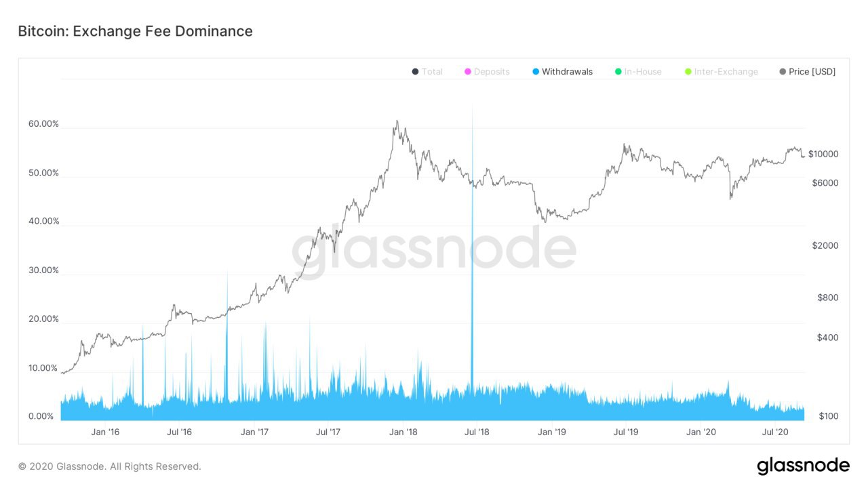Click the chart title Exchange Fee Dominance

[x=135, y=31]
